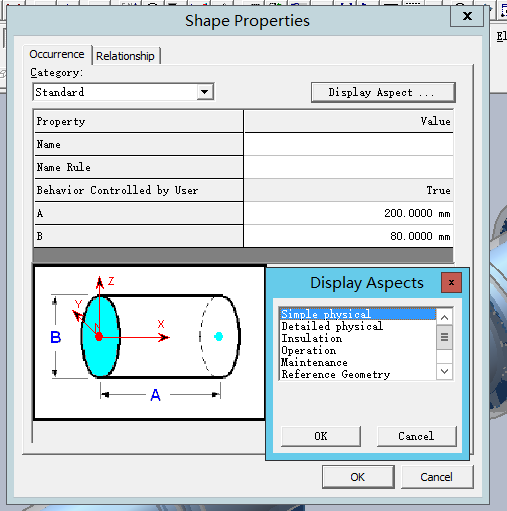Select property row B label
Screen dimensions: 507x511
pos(139,236)
